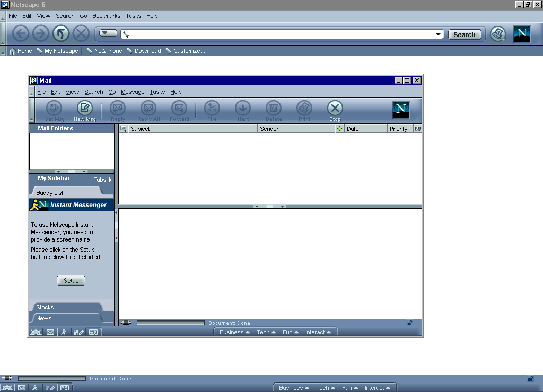Click Get Msg in Mail toolbar
543x392 pixels.
click(x=54, y=111)
